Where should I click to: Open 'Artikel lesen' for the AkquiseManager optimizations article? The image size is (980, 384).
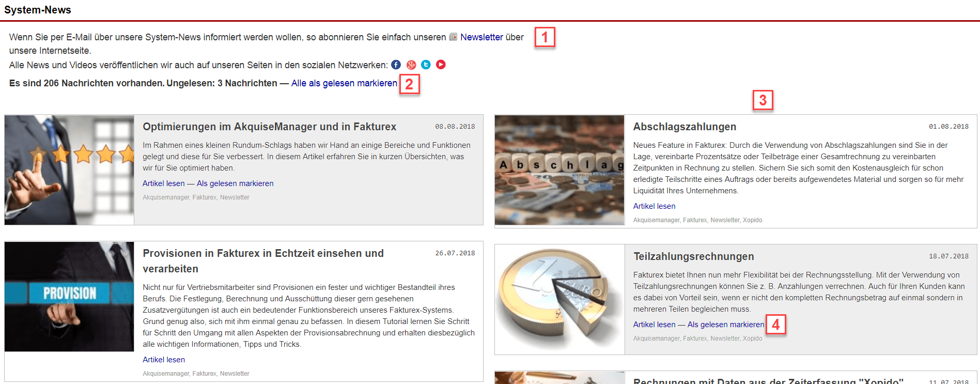click(163, 183)
